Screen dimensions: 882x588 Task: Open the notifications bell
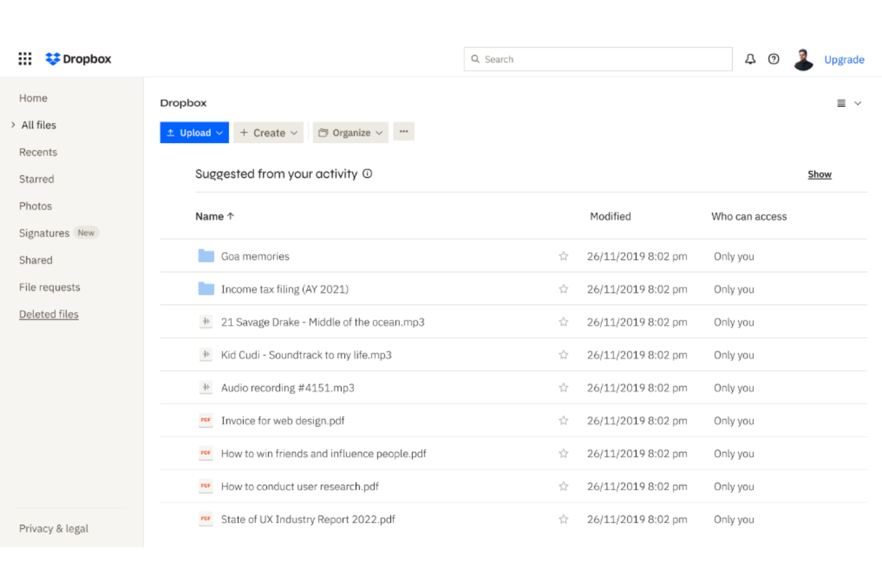pyautogui.click(x=750, y=59)
